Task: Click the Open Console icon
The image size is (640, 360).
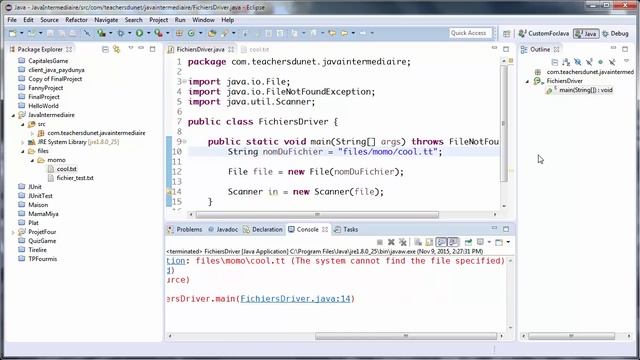Action: [498, 242]
